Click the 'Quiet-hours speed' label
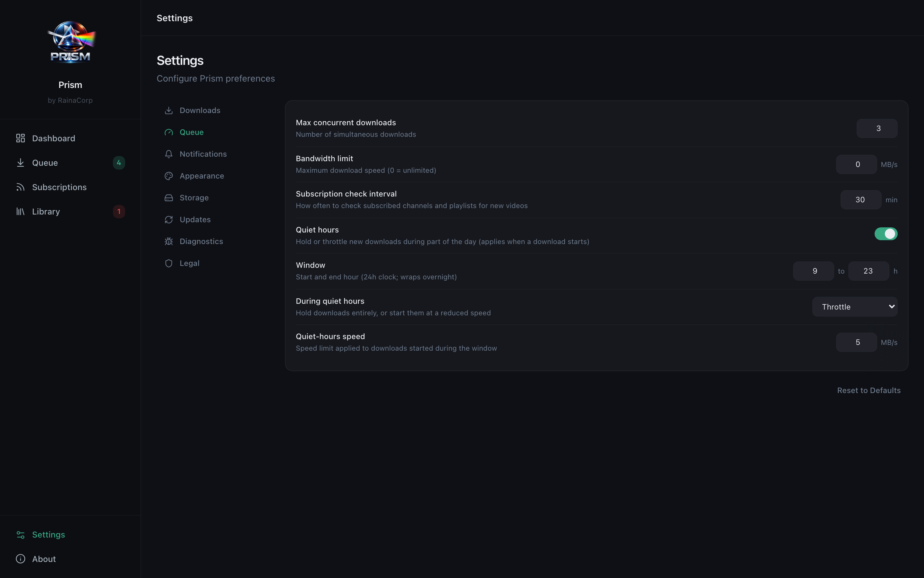924x578 pixels. point(330,337)
